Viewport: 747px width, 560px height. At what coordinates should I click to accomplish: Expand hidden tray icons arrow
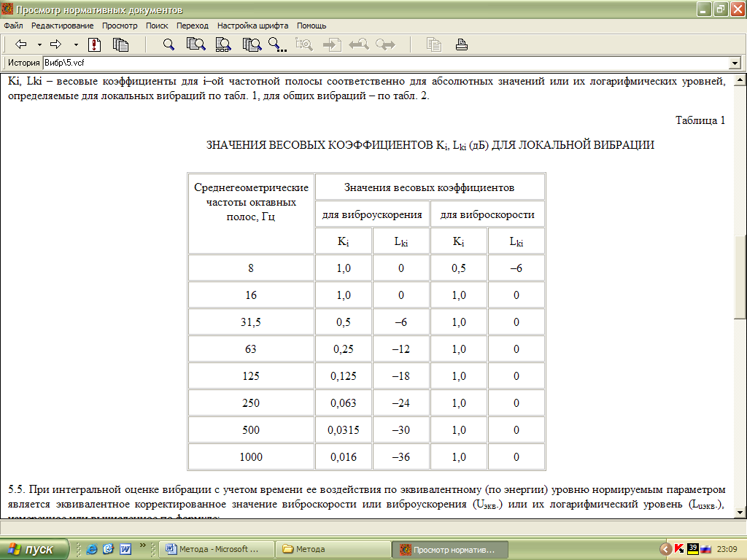point(665,550)
